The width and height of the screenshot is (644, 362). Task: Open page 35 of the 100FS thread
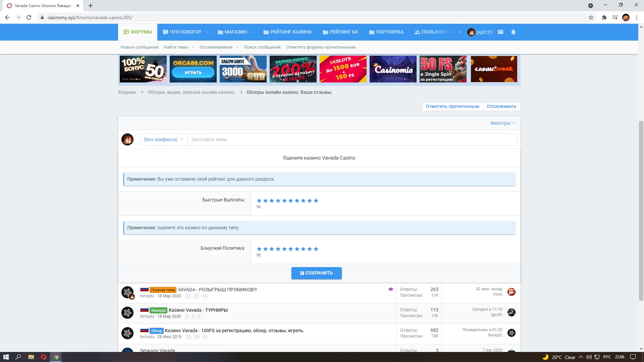pos(205,337)
